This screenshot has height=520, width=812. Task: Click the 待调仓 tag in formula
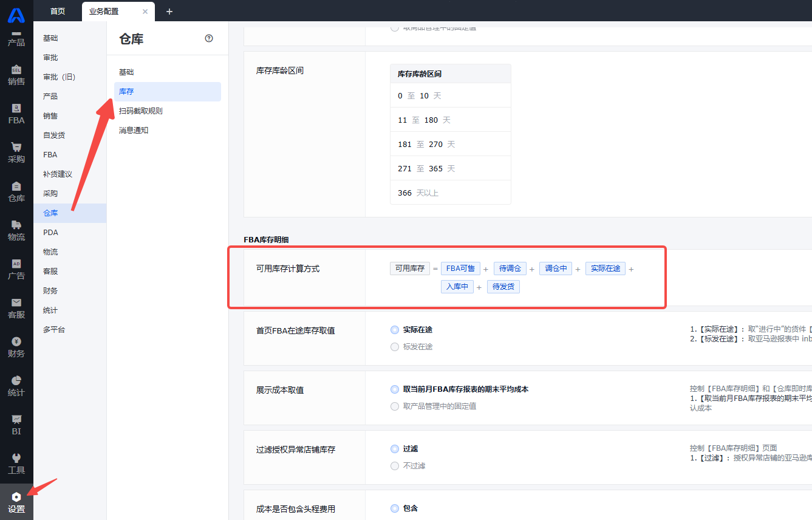pyautogui.click(x=510, y=269)
